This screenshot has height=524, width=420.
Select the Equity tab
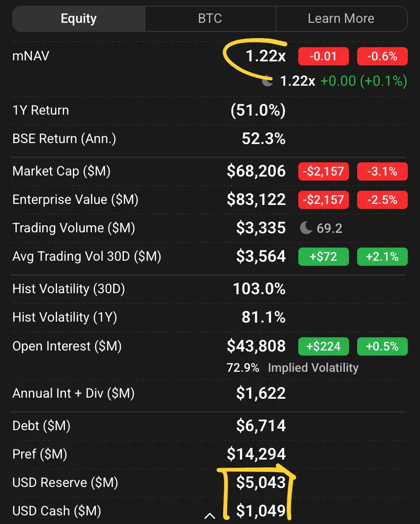tap(79, 19)
